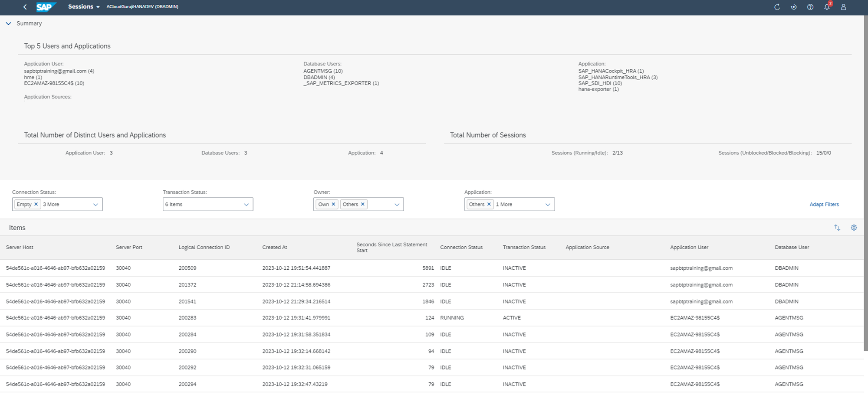The height and width of the screenshot is (395, 868).
Task: Remove the Others owner filter token
Action: click(x=363, y=204)
